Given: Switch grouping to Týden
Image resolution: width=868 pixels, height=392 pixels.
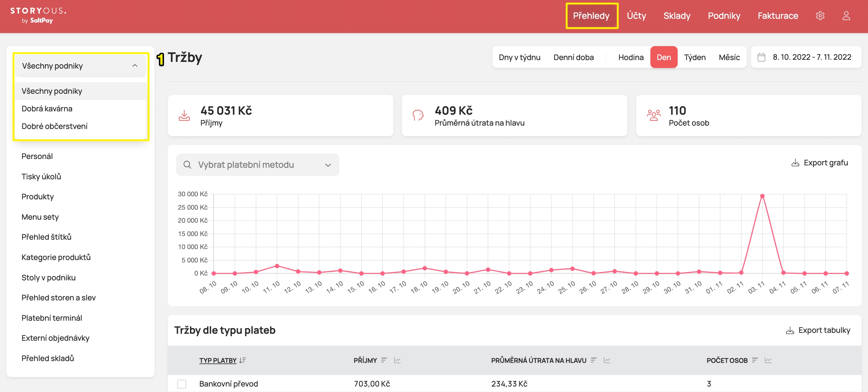Looking at the screenshot, I should pyautogui.click(x=695, y=57).
